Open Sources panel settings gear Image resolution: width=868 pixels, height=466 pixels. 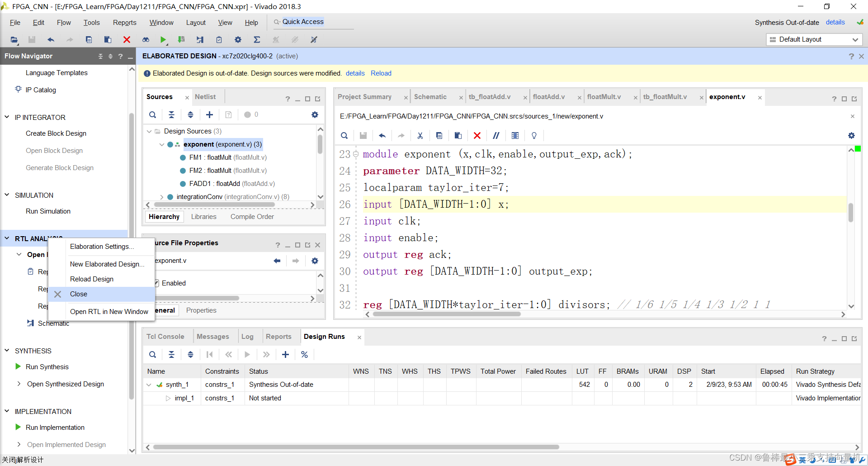(x=315, y=115)
